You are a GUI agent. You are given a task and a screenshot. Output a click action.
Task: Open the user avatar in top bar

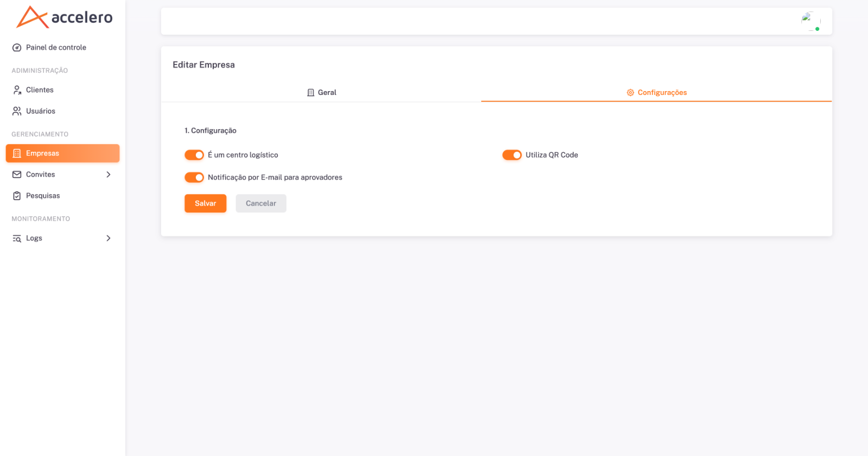(x=810, y=21)
